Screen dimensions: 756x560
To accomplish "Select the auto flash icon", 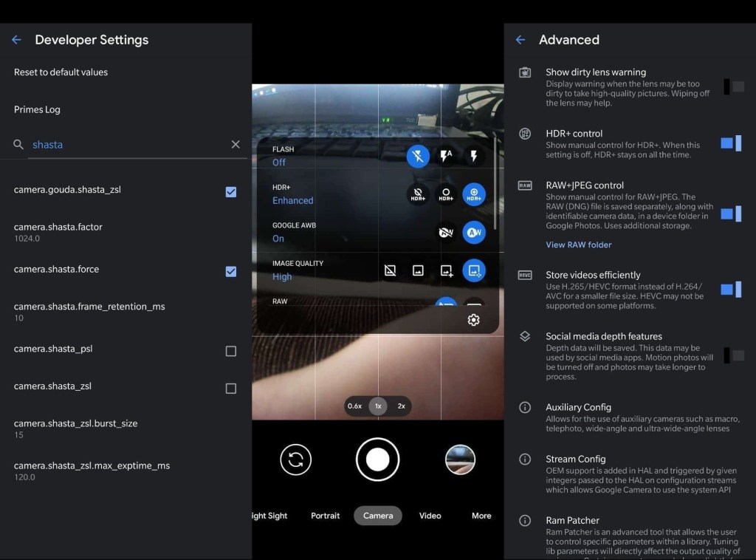I will click(x=446, y=156).
